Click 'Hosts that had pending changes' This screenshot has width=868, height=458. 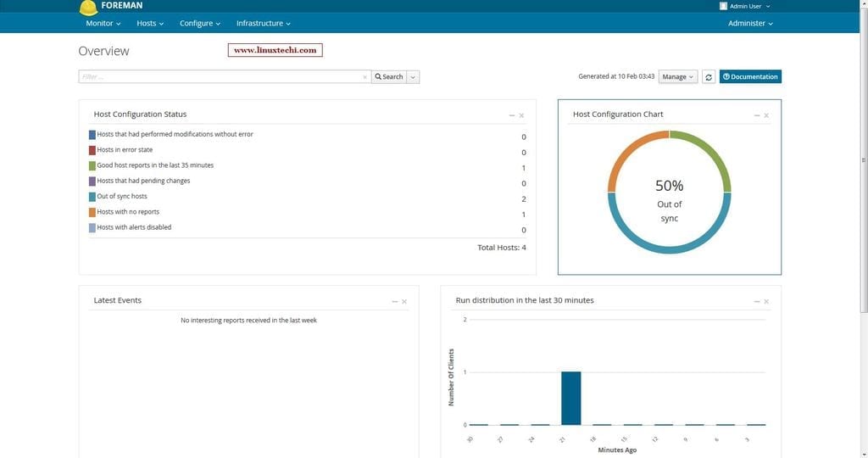click(x=143, y=181)
